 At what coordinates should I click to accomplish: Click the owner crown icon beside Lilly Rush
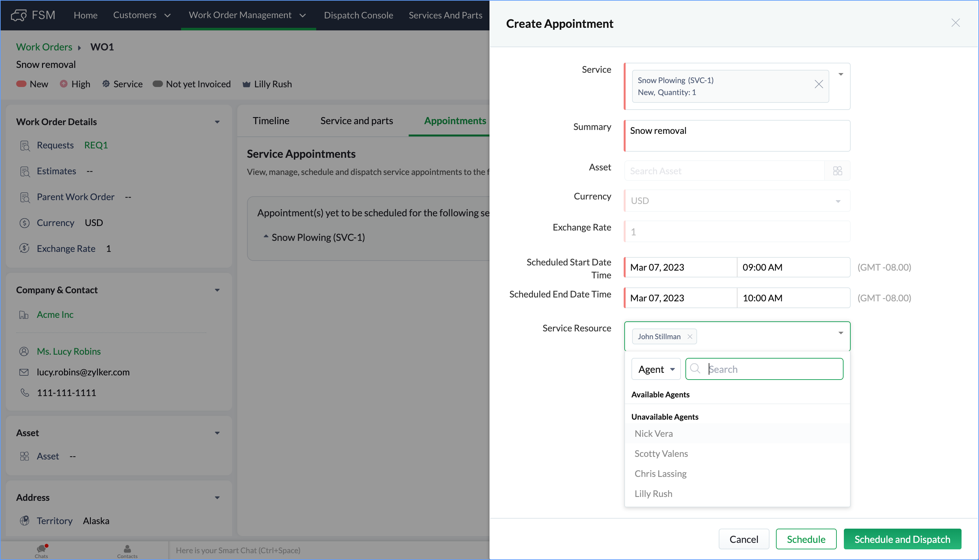point(246,84)
